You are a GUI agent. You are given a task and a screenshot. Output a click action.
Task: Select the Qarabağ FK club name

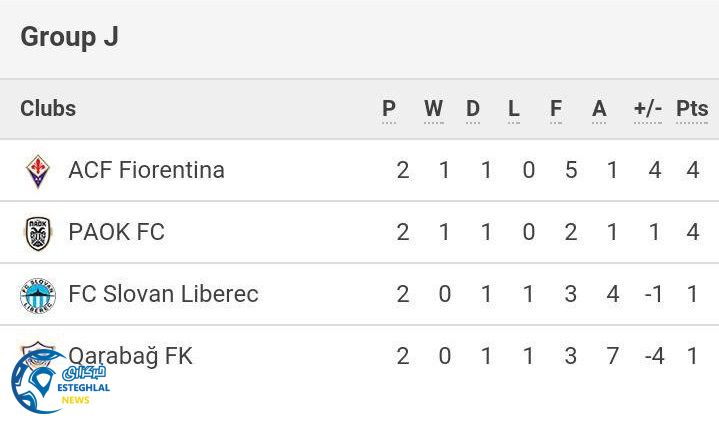pyautogui.click(x=130, y=356)
